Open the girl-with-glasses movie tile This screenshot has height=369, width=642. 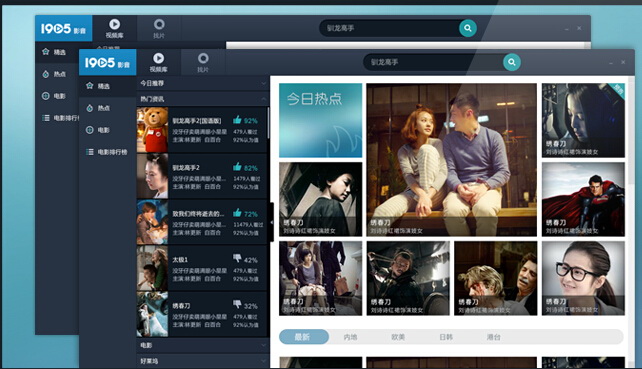point(583,278)
